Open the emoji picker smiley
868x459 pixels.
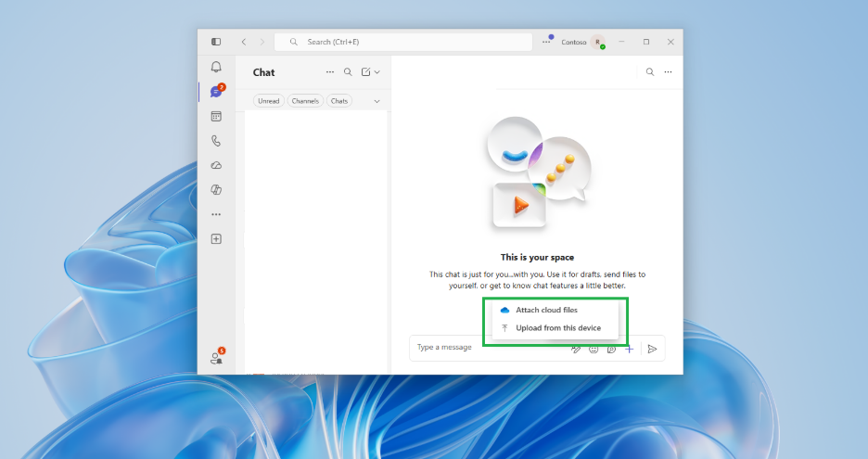(594, 349)
